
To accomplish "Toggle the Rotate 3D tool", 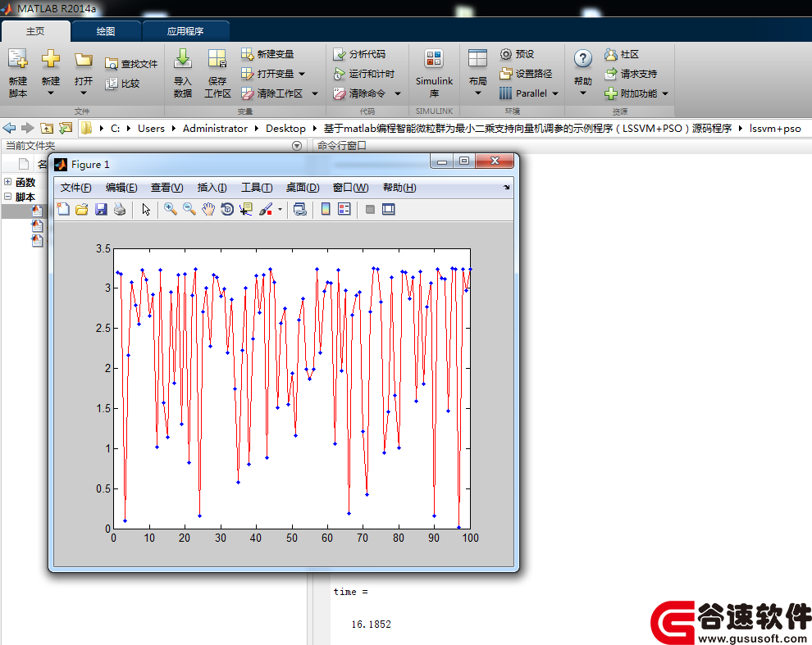I will tap(227, 209).
